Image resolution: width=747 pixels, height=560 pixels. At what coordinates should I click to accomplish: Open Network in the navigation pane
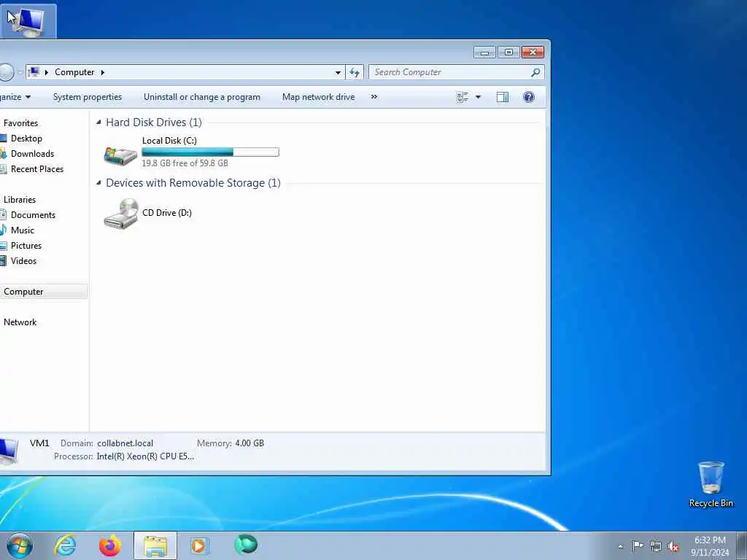point(20,322)
